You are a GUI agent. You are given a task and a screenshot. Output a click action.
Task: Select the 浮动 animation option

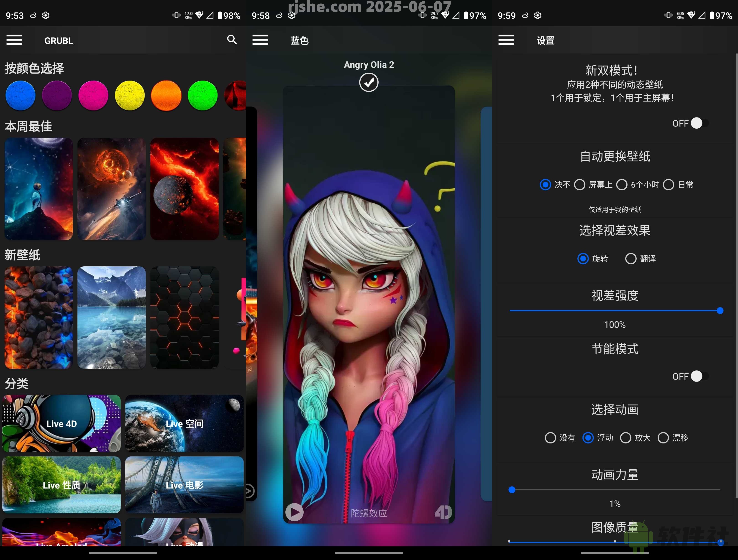pos(588,438)
